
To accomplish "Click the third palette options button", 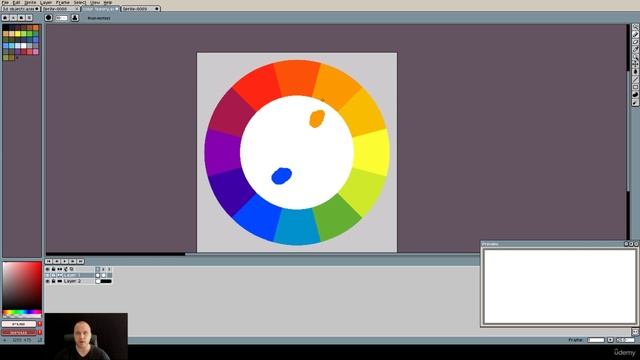I will pyautogui.click(x=21, y=18).
